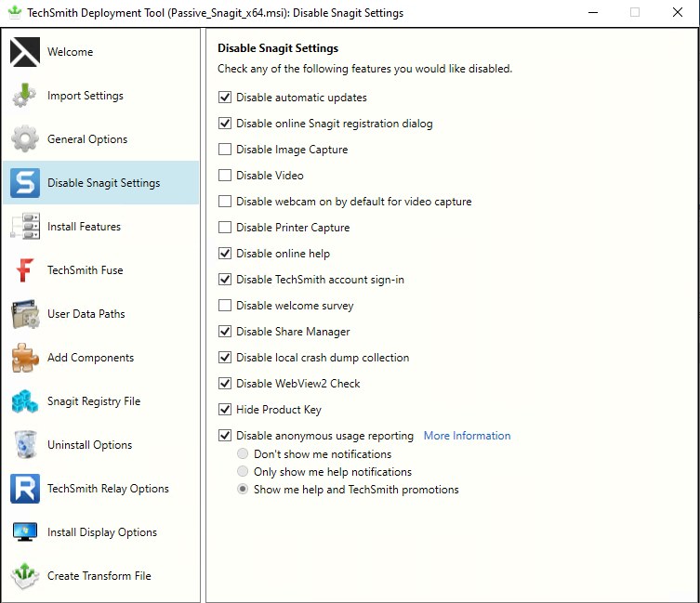The width and height of the screenshot is (700, 603).
Task: Open Add Components section
Action: (90, 358)
